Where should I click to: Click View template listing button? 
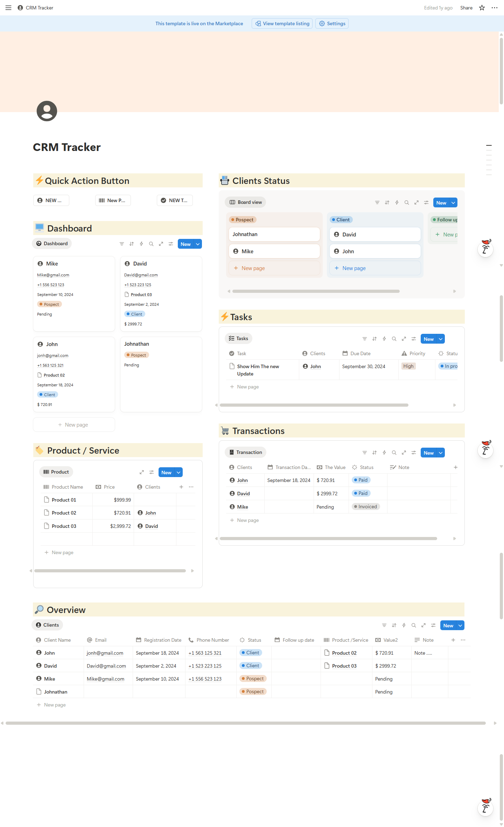point(282,23)
